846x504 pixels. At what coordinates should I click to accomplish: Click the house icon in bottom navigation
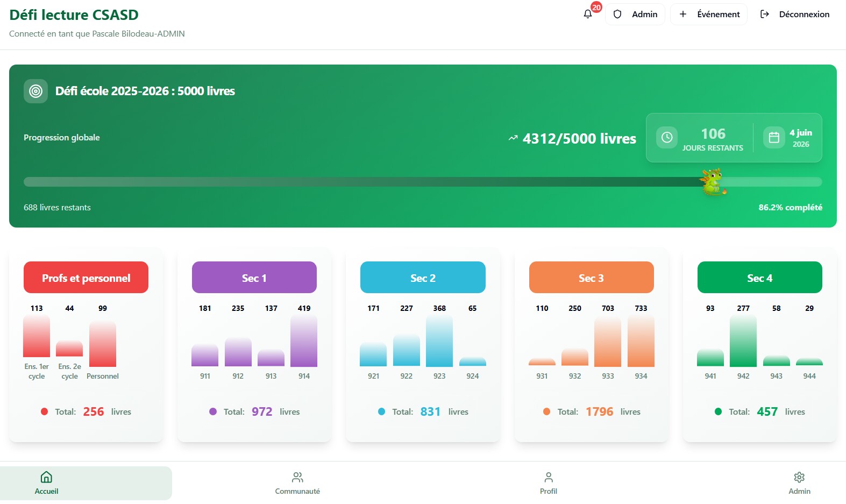(47, 477)
